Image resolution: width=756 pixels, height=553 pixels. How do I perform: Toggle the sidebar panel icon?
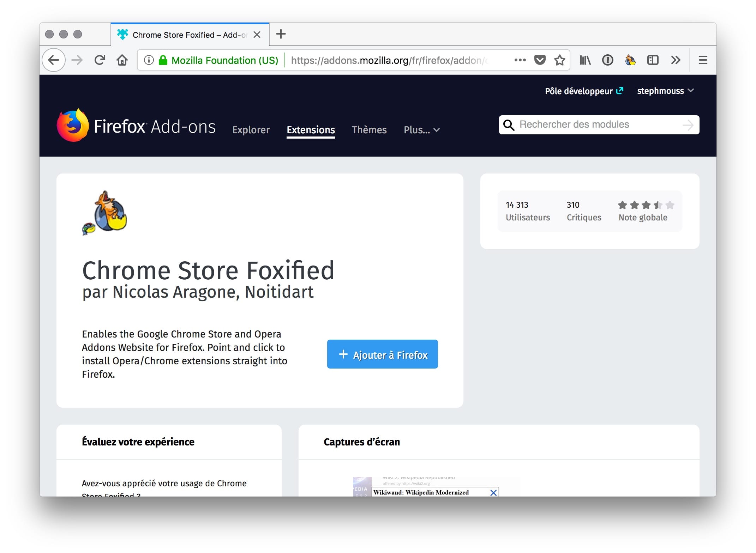pos(653,60)
